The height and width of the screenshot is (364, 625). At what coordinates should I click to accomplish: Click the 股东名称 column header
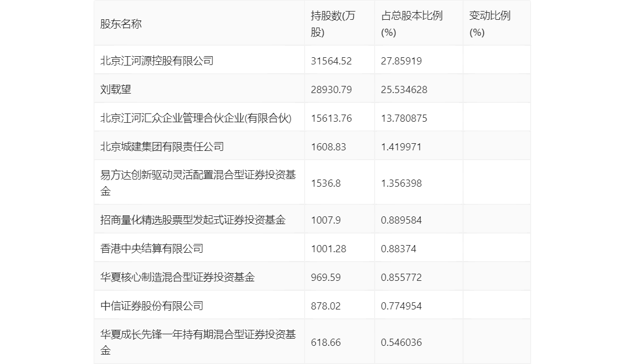pyautogui.click(x=121, y=24)
